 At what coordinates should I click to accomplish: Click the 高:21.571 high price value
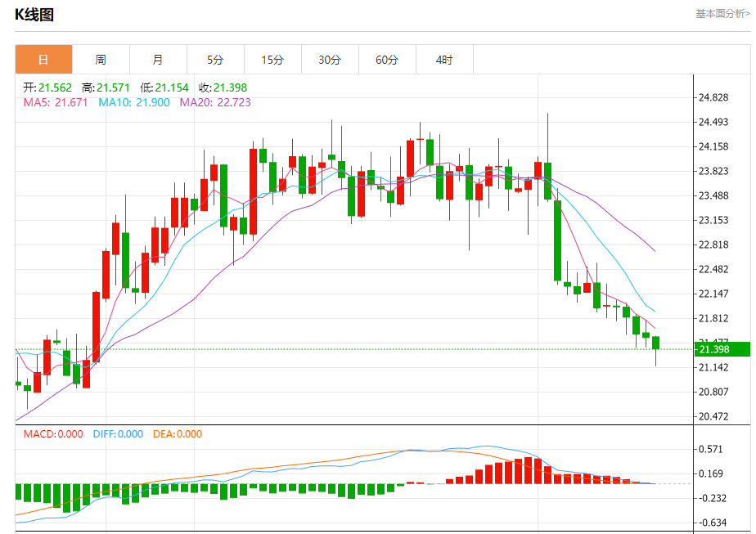[x=106, y=88]
